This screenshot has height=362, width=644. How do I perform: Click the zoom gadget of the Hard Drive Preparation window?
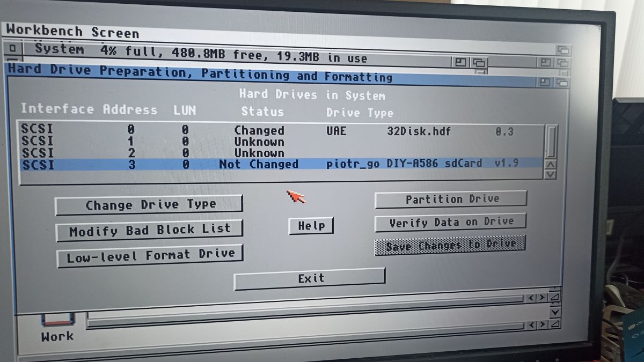tap(545, 83)
